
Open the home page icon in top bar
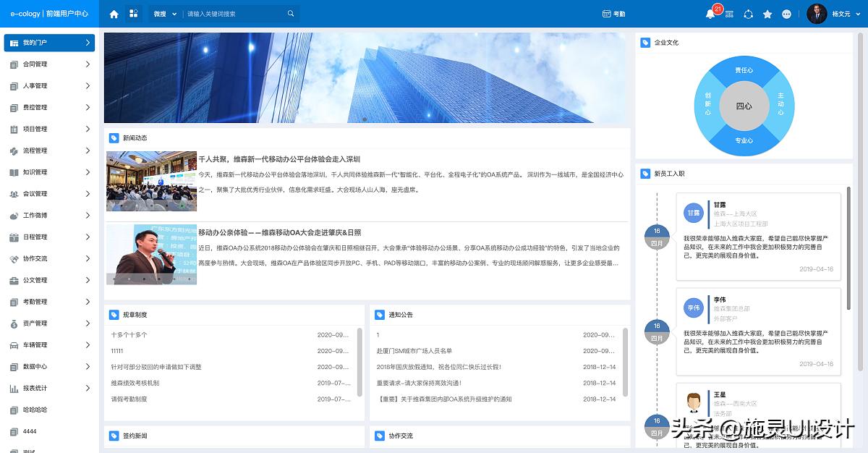pyautogui.click(x=114, y=14)
